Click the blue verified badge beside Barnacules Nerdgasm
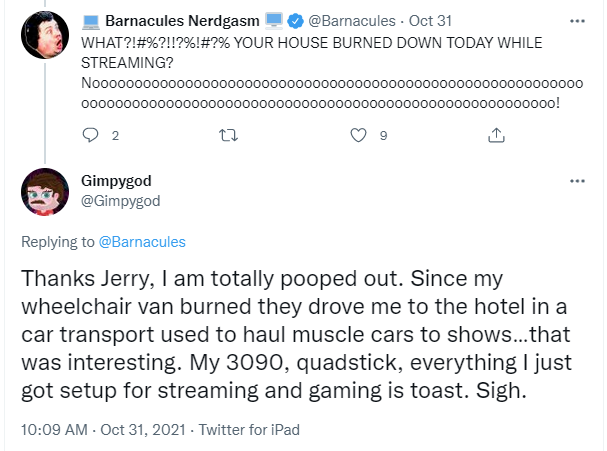 pos(297,20)
